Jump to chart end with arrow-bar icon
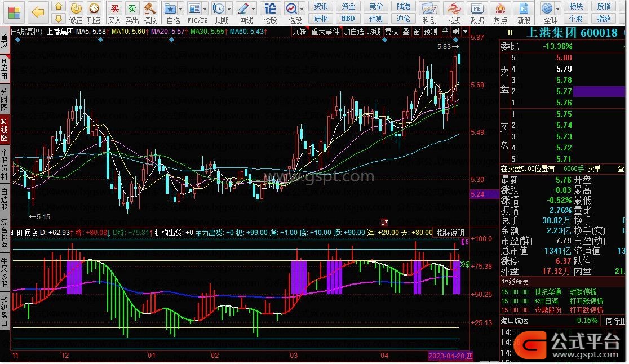The image size is (629, 364). pyautogui.click(x=456, y=31)
